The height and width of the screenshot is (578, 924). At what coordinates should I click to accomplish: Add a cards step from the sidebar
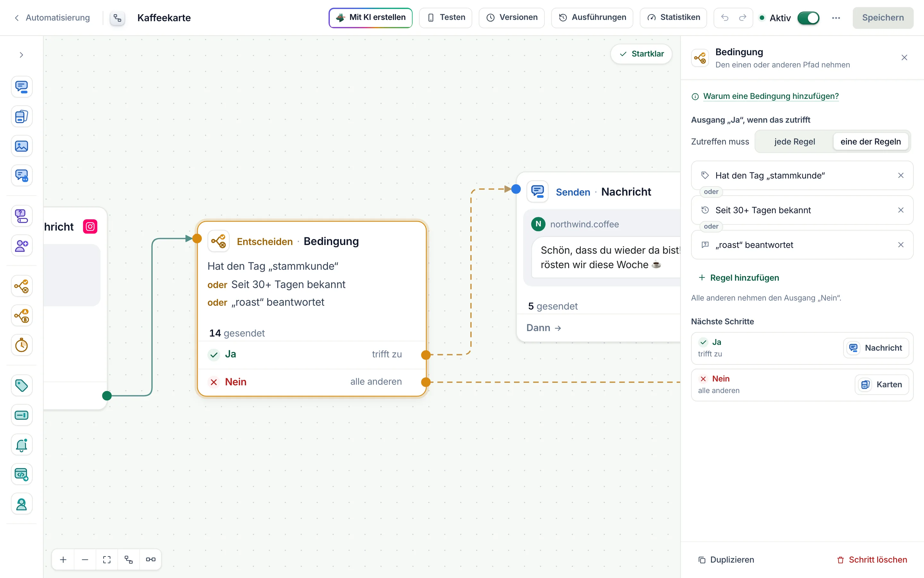pos(21,116)
